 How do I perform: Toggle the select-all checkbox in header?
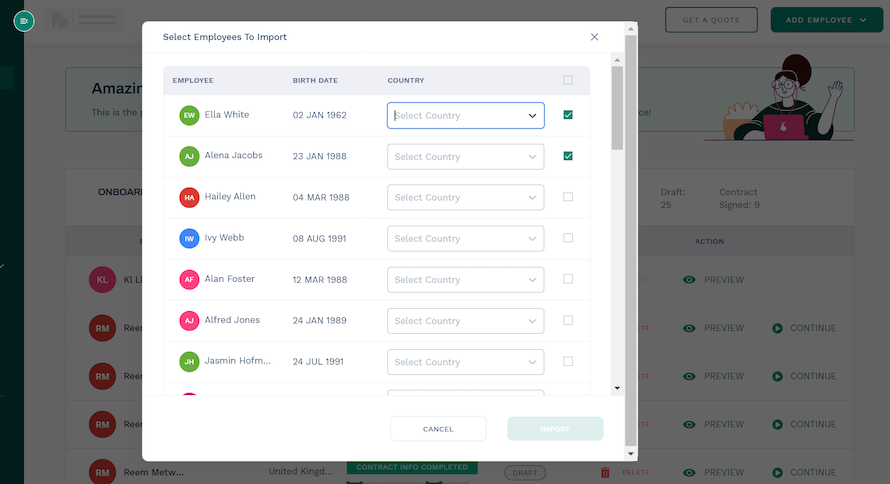[x=568, y=80]
